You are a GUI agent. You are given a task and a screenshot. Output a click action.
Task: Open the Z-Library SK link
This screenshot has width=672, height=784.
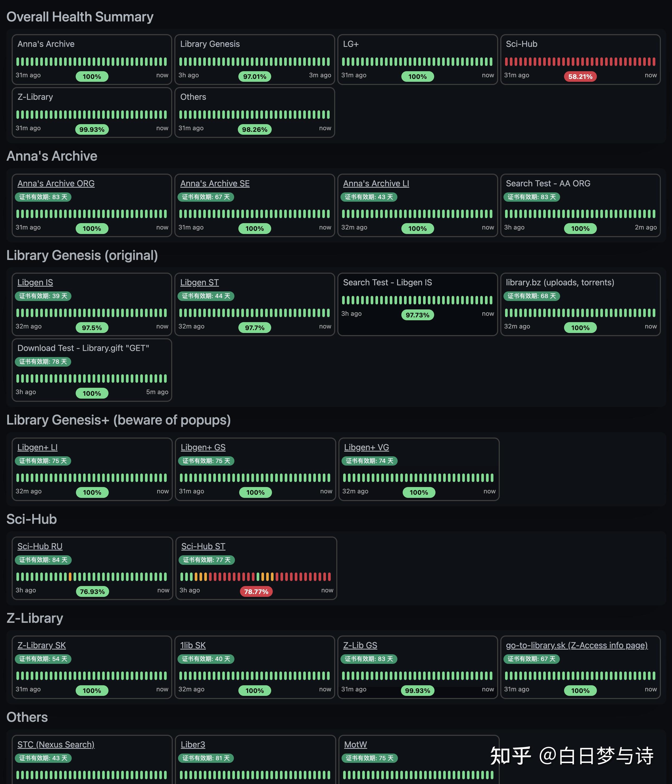click(42, 646)
